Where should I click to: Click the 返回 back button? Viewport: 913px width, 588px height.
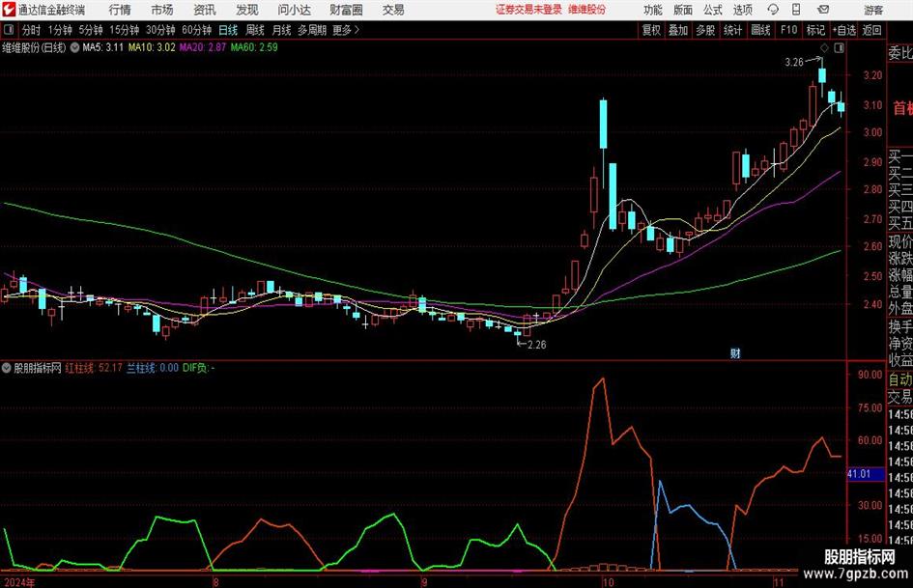871,30
